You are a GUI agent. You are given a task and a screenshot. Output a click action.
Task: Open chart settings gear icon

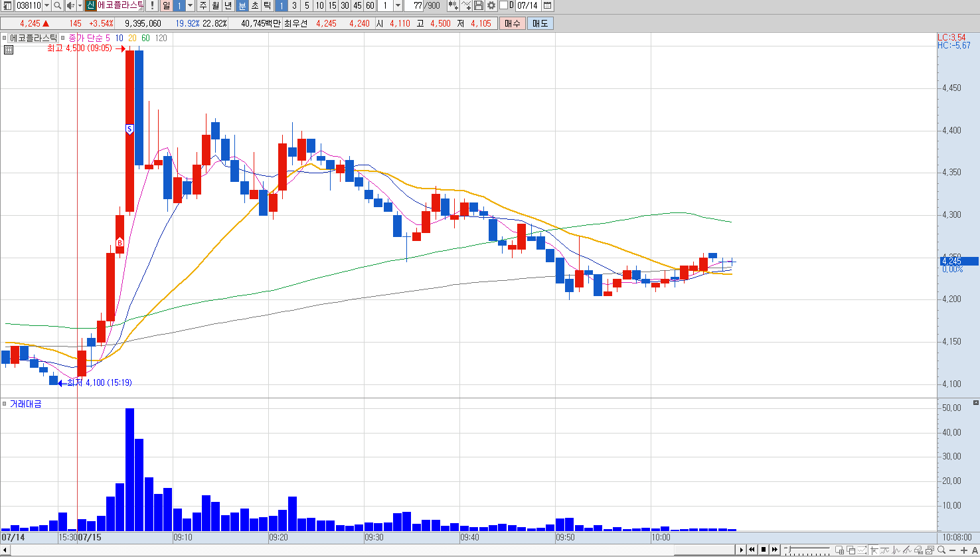(x=491, y=5)
